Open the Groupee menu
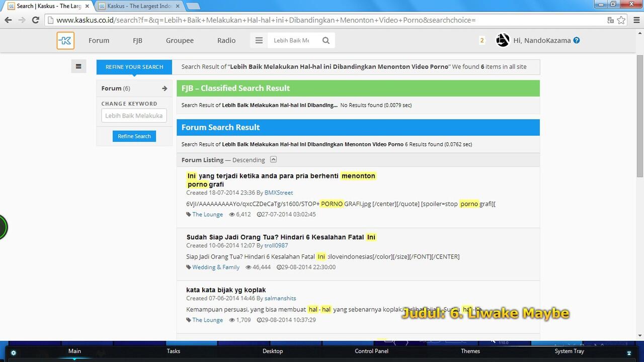Image resolution: width=644 pixels, height=362 pixels. [x=180, y=40]
